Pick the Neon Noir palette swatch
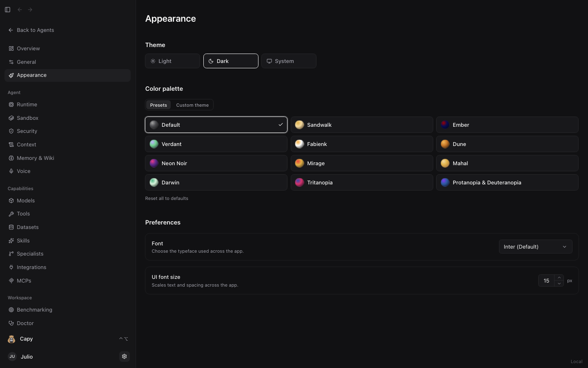 click(x=154, y=163)
